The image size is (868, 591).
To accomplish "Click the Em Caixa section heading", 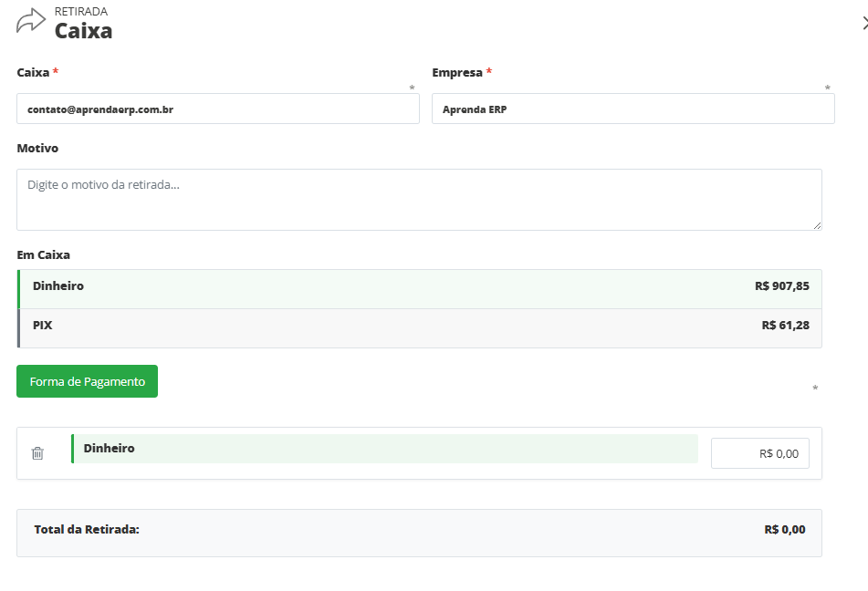I will point(43,255).
